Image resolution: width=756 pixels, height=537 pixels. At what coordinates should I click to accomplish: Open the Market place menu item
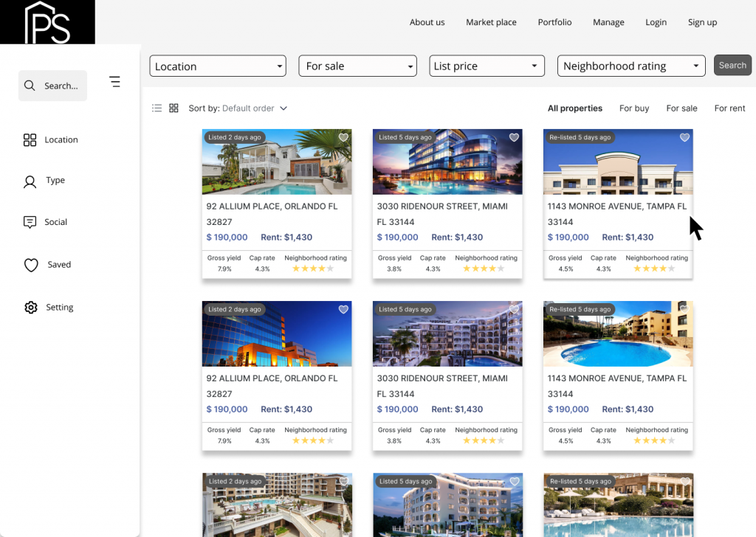tap(491, 22)
